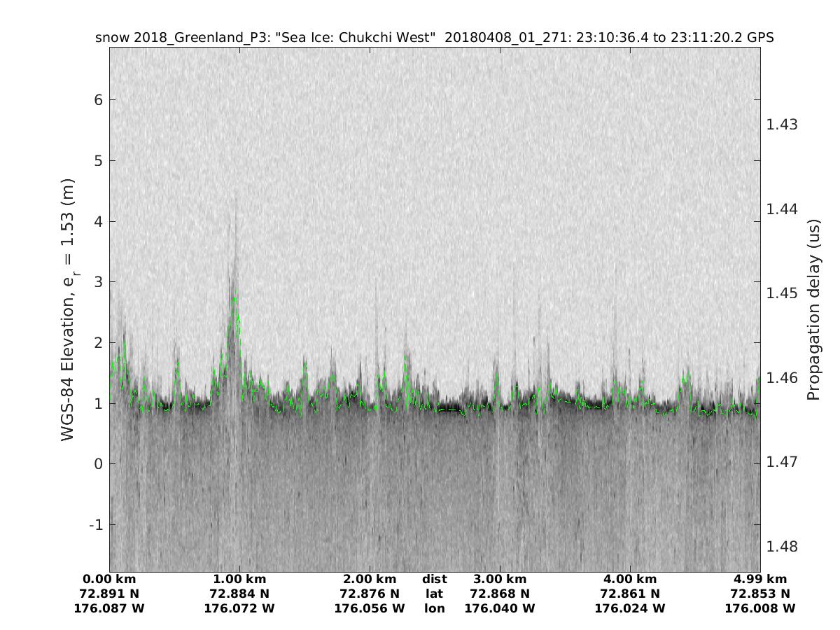Click the "1.00 km" distance label
The image size is (840, 630).
click(x=239, y=579)
